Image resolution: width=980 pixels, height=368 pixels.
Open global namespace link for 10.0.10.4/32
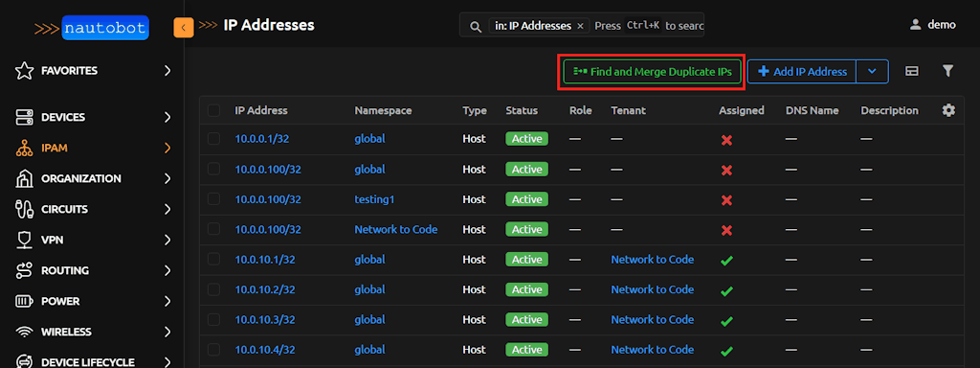click(370, 349)
